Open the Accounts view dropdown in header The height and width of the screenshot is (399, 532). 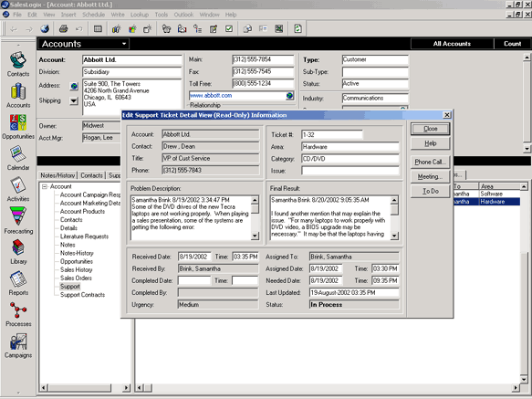[124, 44]
